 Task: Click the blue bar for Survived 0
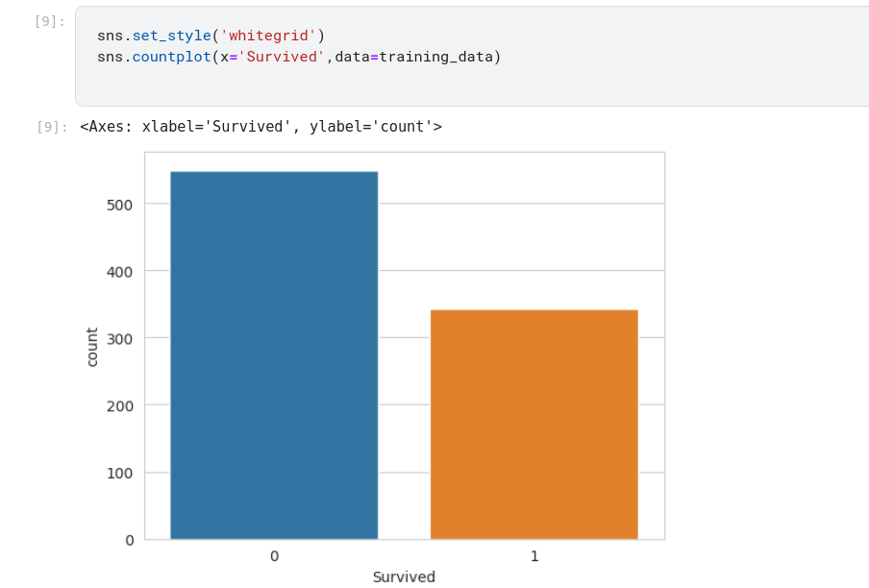(x=274, y=355)
